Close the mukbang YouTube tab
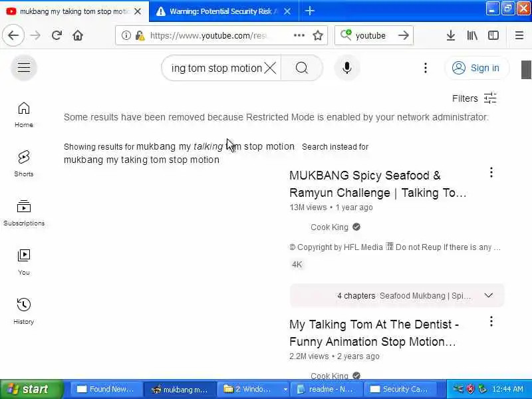This screenshot has width=532, height=399. tap(138, 11)
